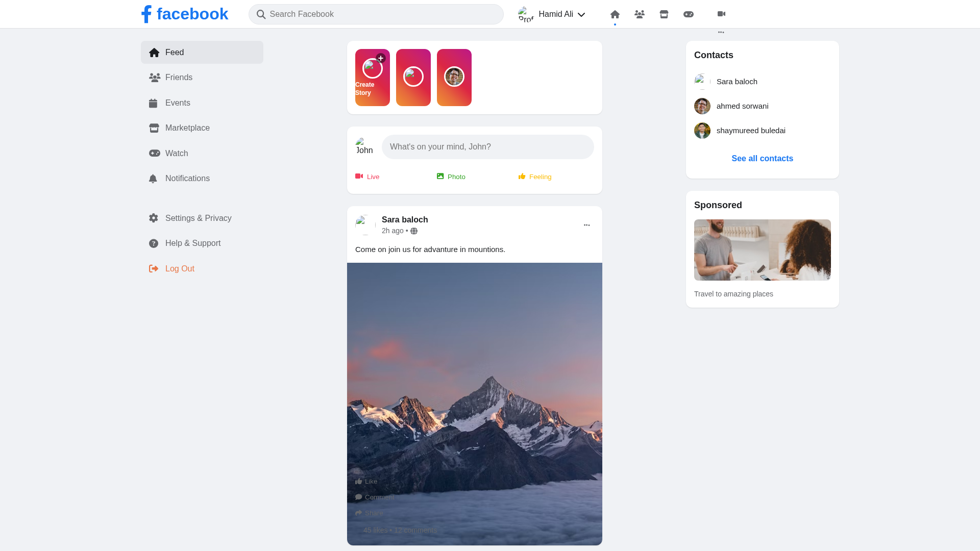Toggle the Photo option in post composer

coord(451,177)
